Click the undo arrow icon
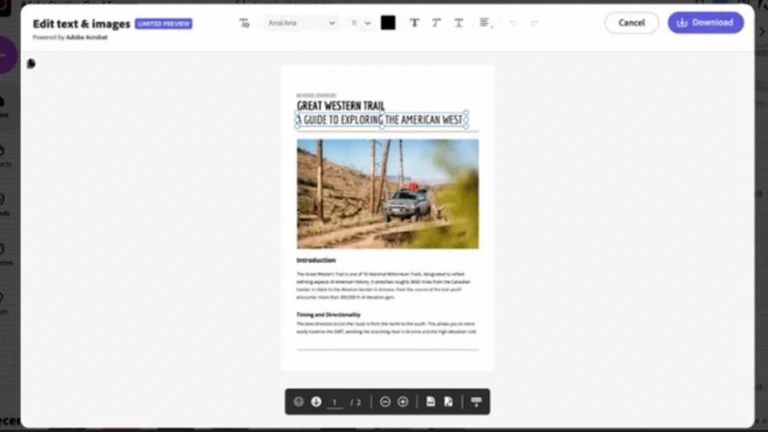The image size is (768, 432). point(512,23)
